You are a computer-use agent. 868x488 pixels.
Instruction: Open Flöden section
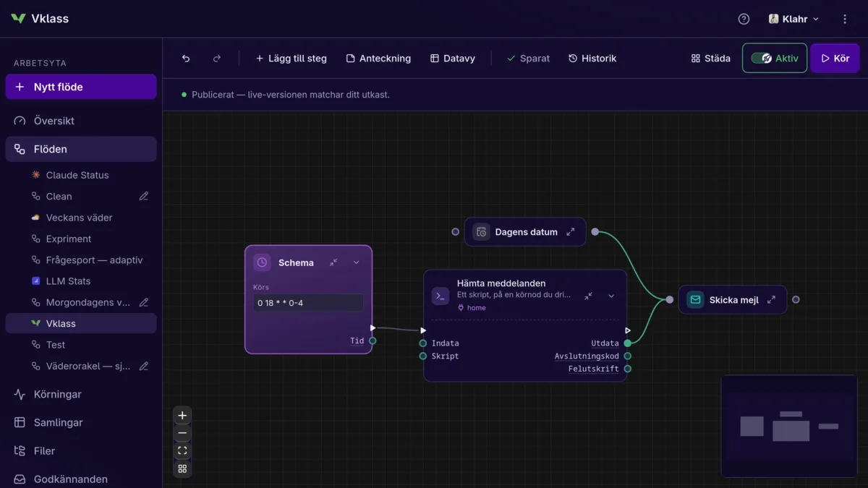coord(81,149)
